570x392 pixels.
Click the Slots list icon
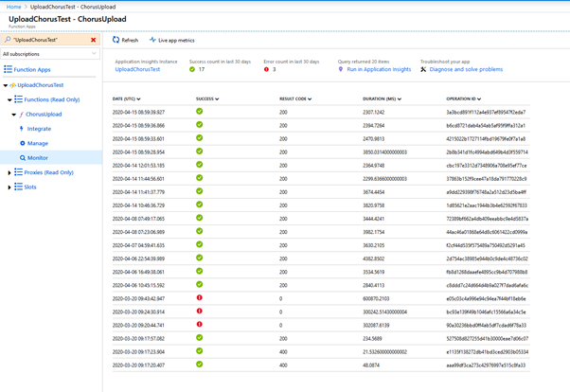coord(18,187)
